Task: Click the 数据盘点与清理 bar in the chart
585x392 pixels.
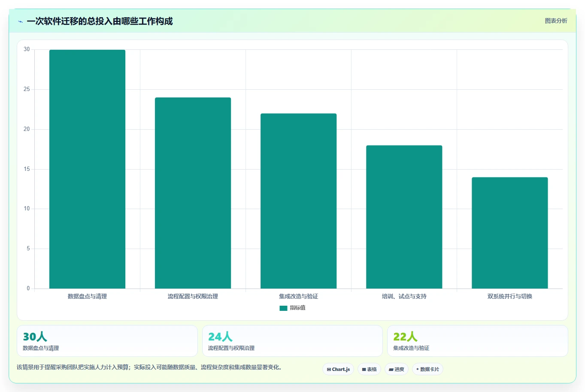Action: point(87,169)
